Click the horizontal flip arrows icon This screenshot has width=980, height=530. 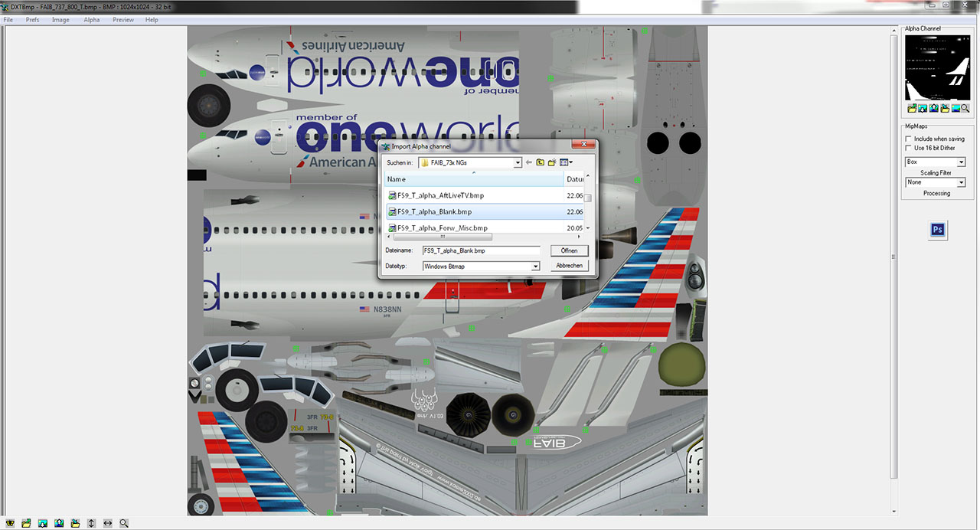(108, 523)
